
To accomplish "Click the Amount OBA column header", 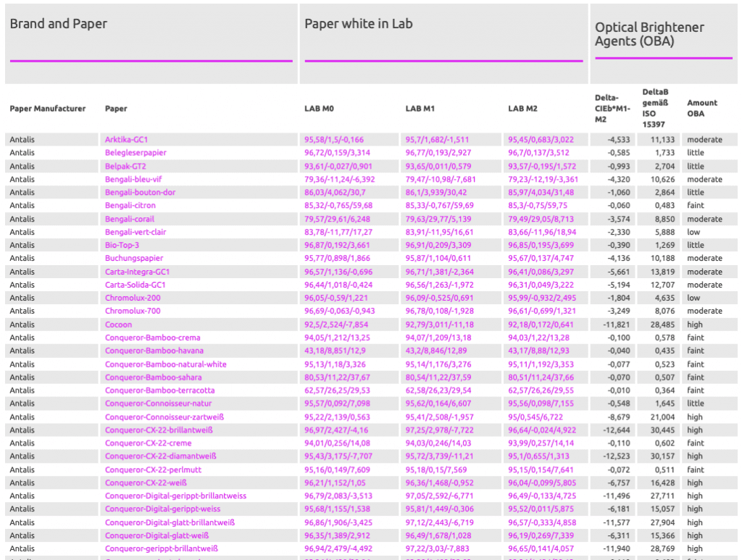I will click(x=702, y=109).
